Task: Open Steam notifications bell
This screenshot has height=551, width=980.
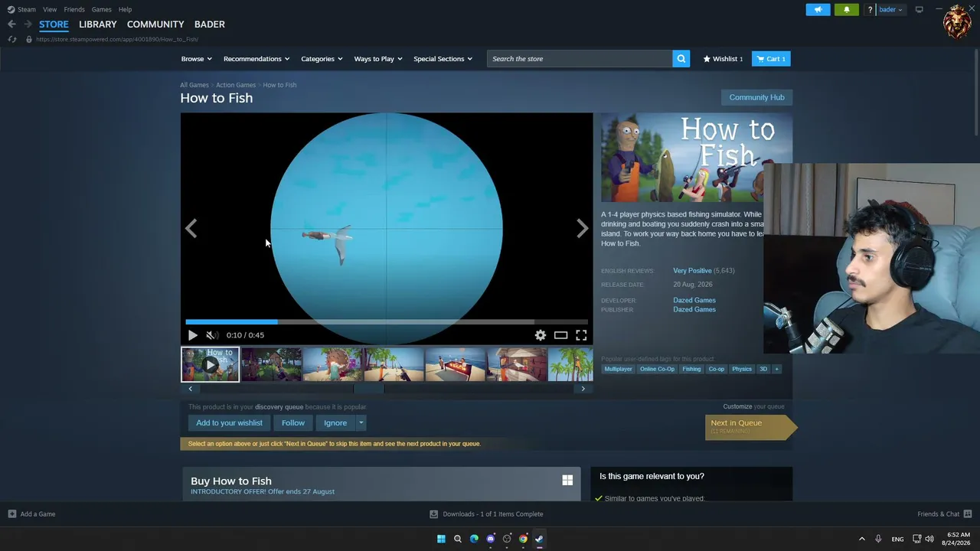Action: pos(847,9)
